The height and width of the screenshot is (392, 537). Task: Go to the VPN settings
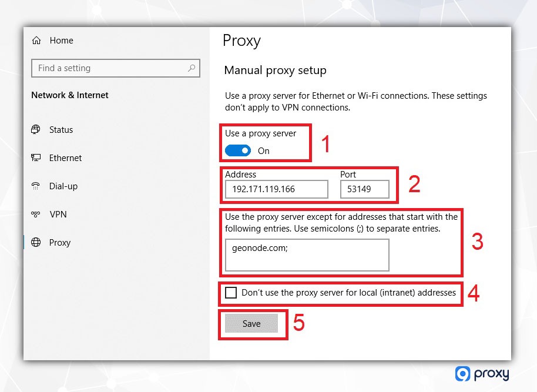pos(58,215)
